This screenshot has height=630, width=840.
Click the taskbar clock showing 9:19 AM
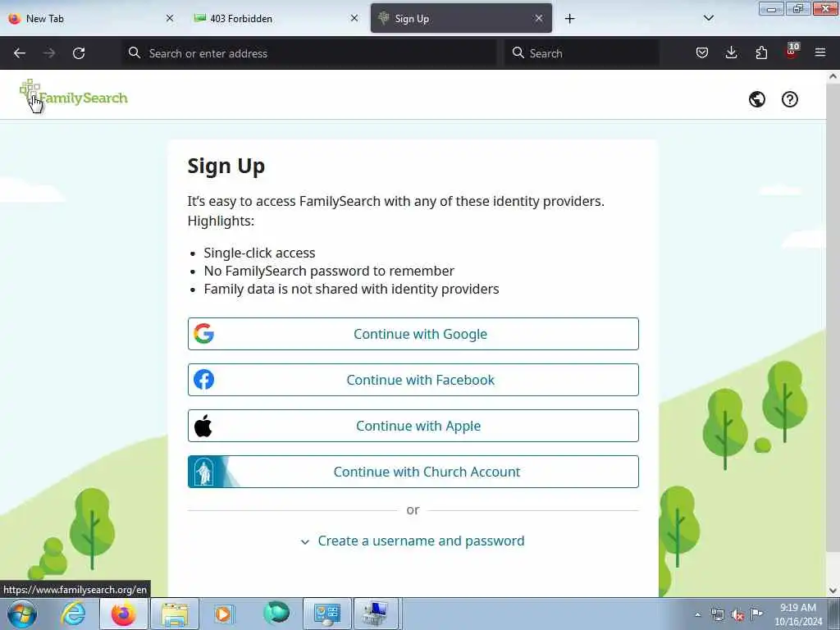(797, 614)
